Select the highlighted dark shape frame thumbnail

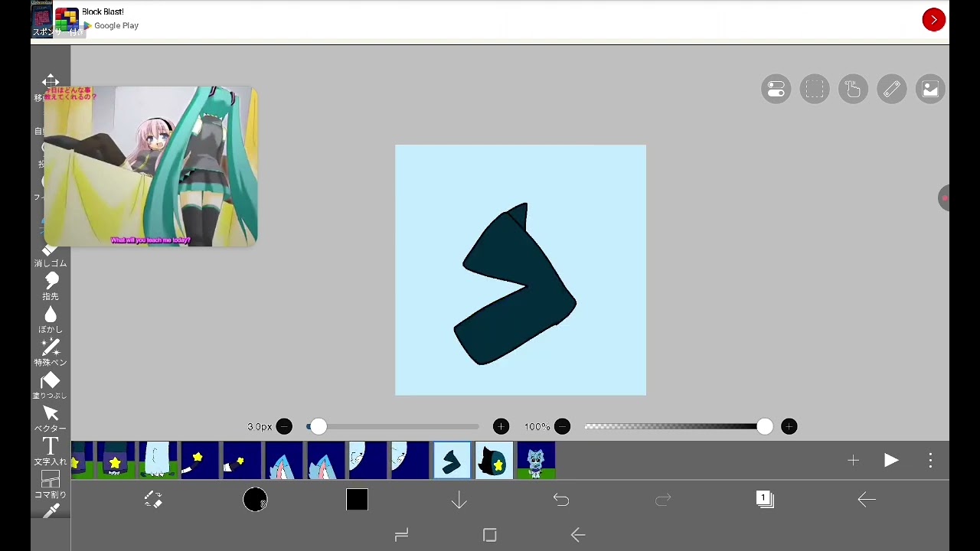tap(452, 460)
